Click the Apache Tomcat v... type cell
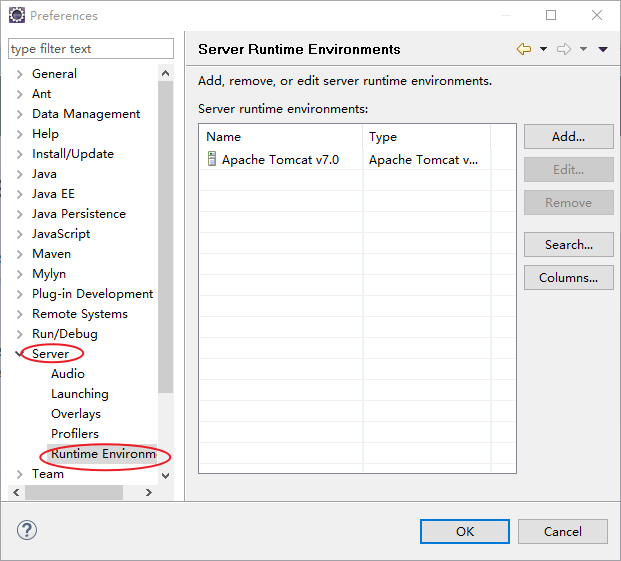 coord(423,160)
